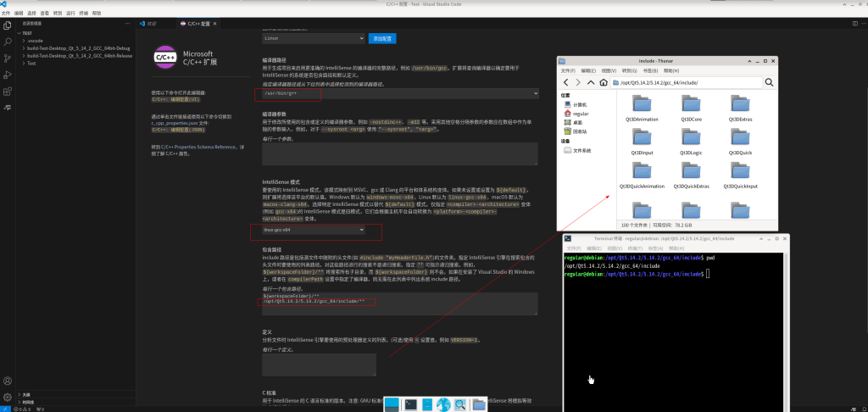Screen dimensions: 868x412
Task: Open the compiler path /usr/bin/g++ dropdown
Action: (400, 93)
